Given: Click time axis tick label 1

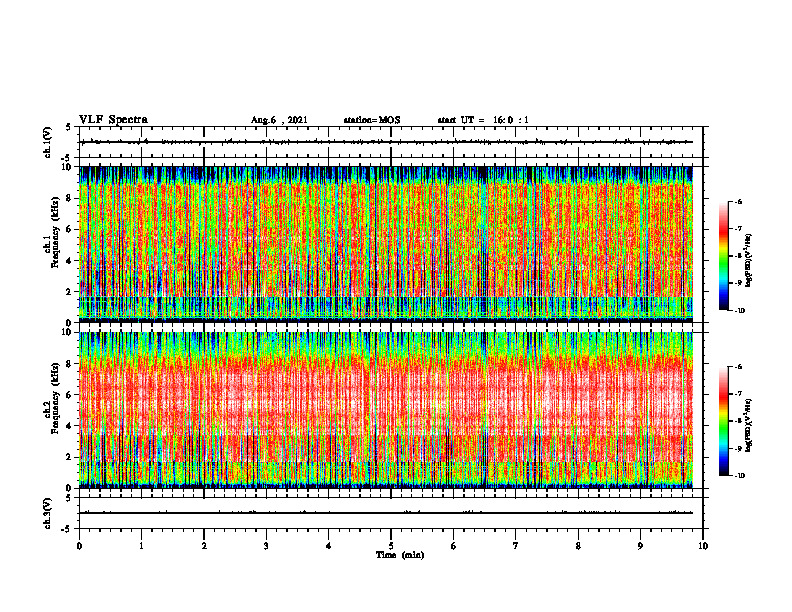Looking at the screenshot, I should click(x=141, y=546).
